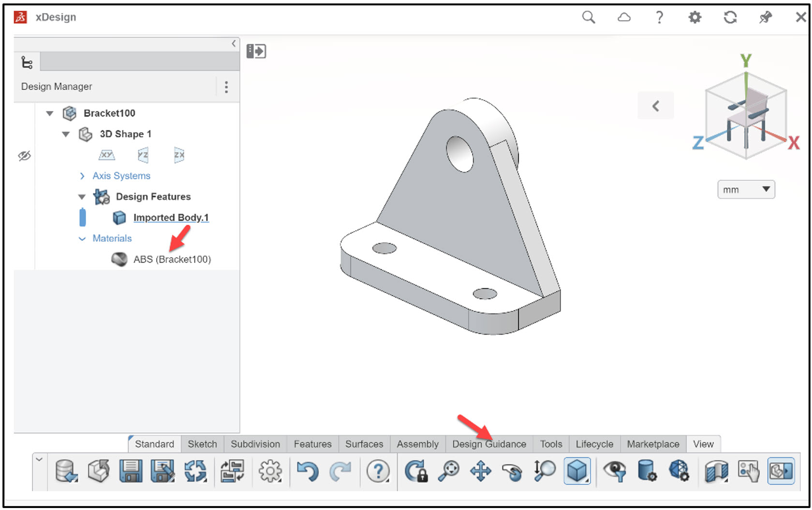The width and height of the screenshot is (812, 510).
Task: Activate the Rotate view tool
Action: tap(513, 471)
